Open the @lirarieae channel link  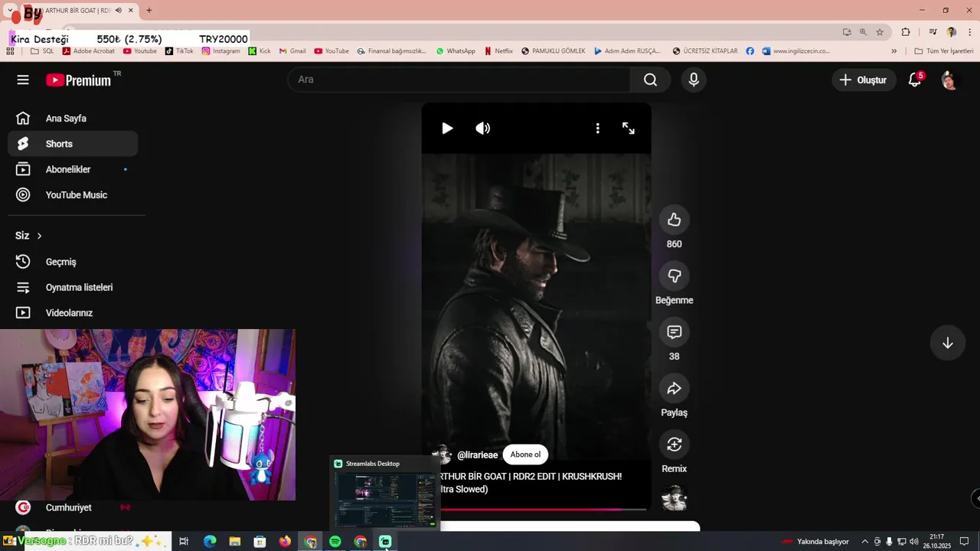click(477, 455)
